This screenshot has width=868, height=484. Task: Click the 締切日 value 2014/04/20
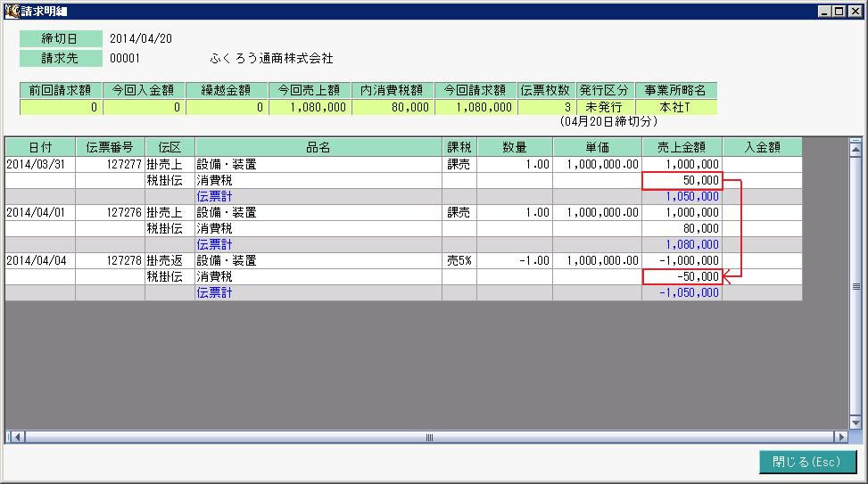[x=141, y=38]
